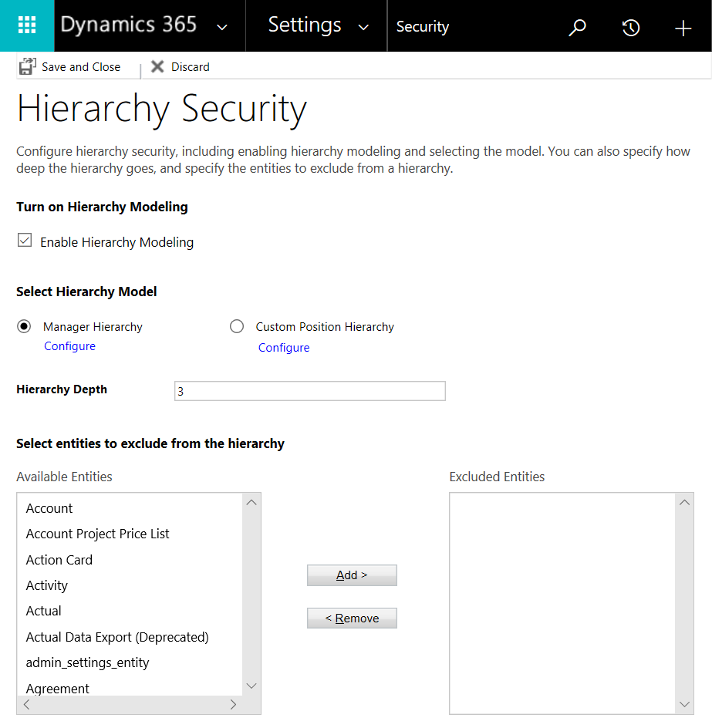The width and height of the screenshot is (712, 728).
Task: Click the Add > button
Action: click(x=352, y=575)
